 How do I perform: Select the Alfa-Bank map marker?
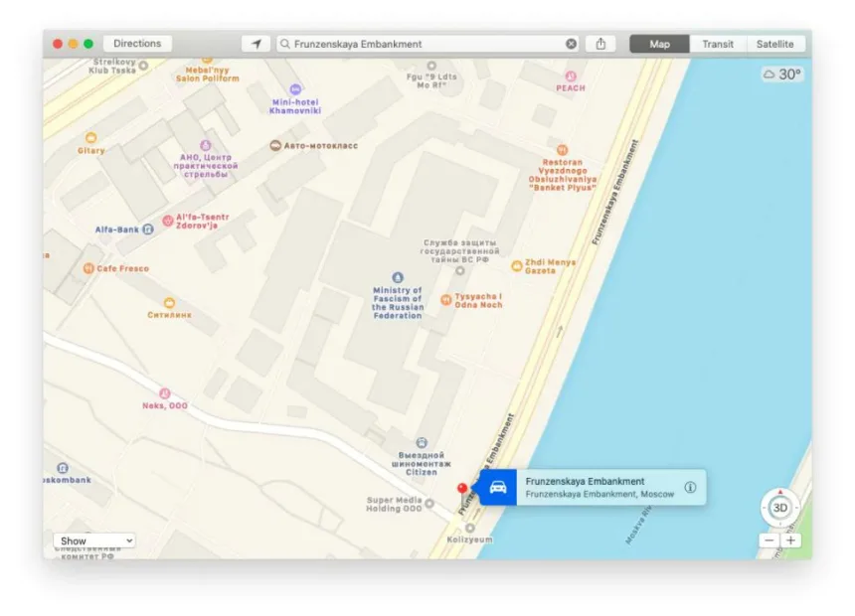[148, 230]
